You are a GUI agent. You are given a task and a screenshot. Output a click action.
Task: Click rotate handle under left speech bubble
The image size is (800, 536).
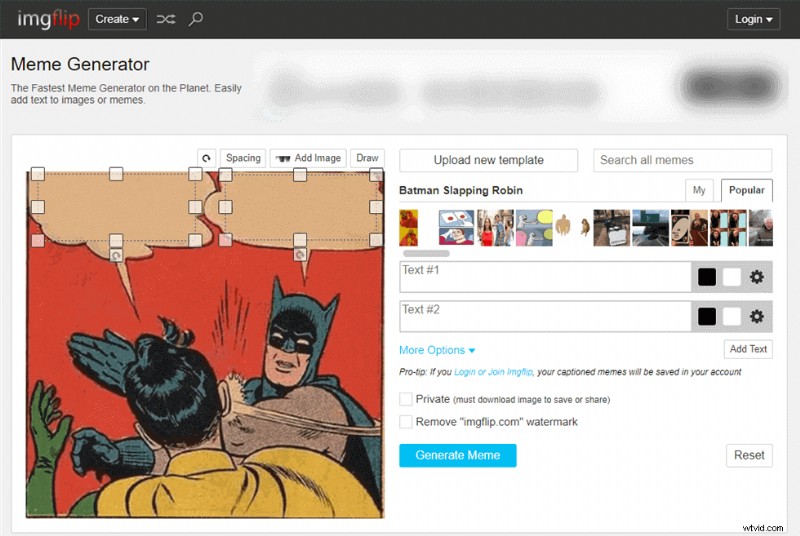[116, 255]
